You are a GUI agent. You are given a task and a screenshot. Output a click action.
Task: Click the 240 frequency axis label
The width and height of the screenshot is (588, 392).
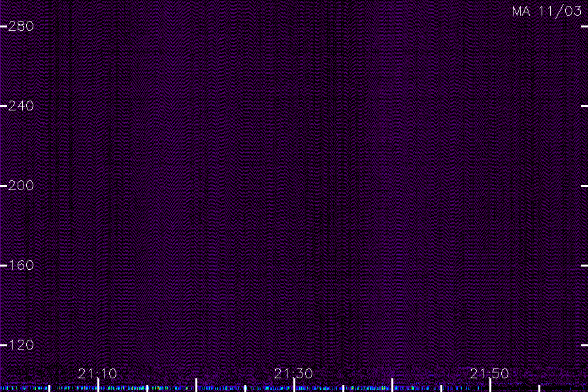point(21,105)
